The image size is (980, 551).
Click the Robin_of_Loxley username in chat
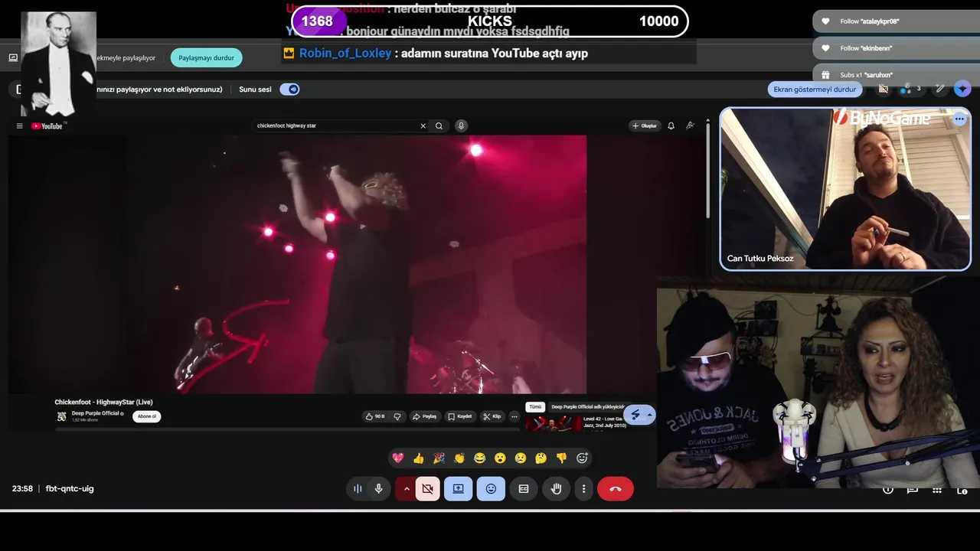pos(345,54)
